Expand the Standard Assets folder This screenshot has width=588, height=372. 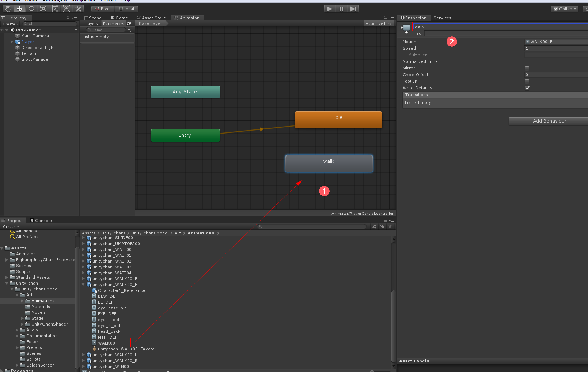7,277
